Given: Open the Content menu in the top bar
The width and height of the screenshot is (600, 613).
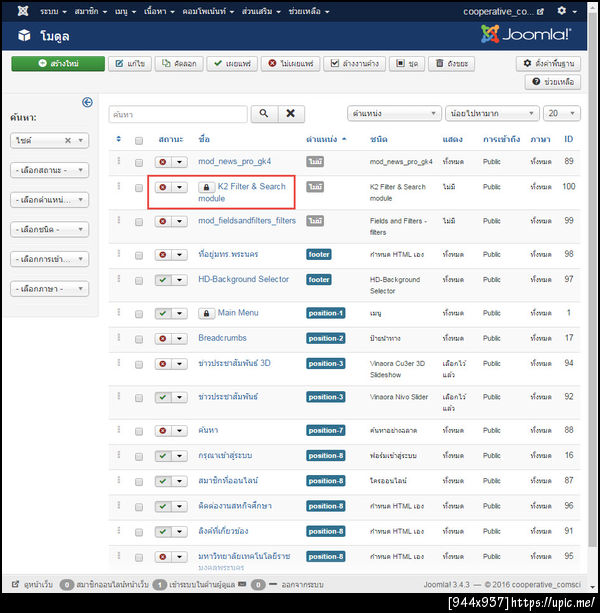Looking at the screenshot, I should point(159,11).
